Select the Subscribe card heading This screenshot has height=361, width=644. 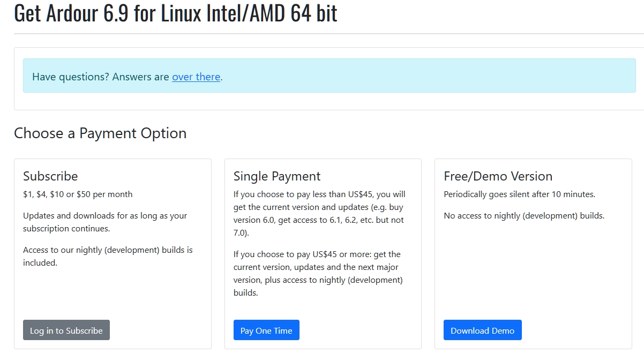pos(50,176)
